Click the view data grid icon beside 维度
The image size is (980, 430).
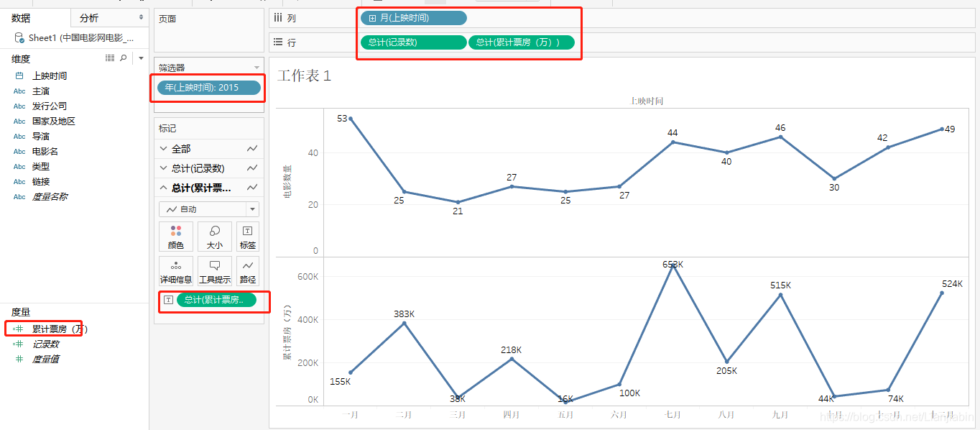(x=110, y=58)
